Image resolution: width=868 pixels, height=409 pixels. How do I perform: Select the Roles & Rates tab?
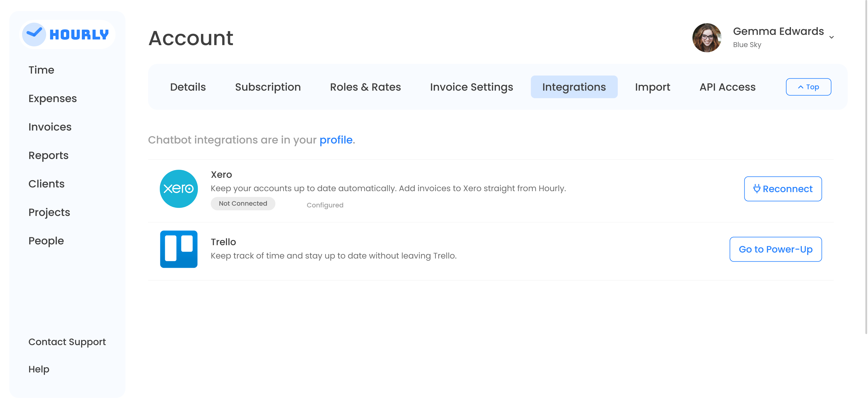point(365,87)
